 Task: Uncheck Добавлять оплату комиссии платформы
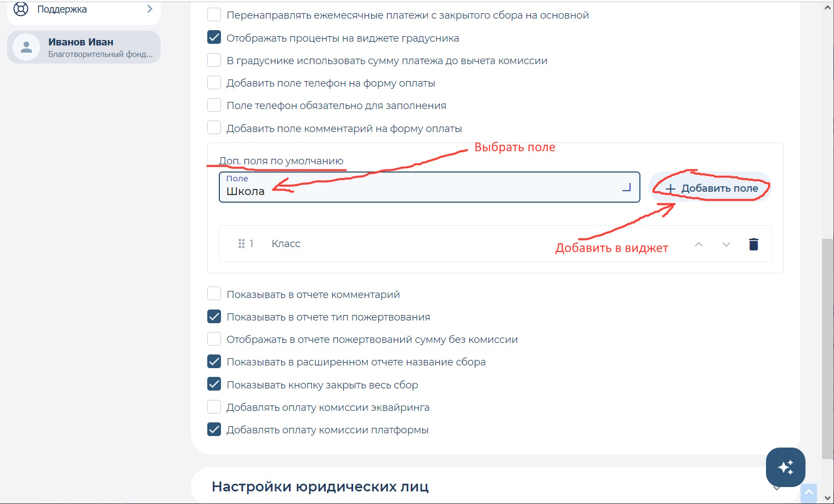click(x=214, y=429)
